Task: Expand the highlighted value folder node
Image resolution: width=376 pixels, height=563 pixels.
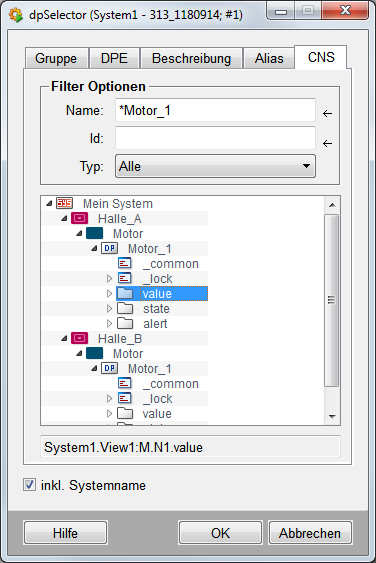Action: 110,294
